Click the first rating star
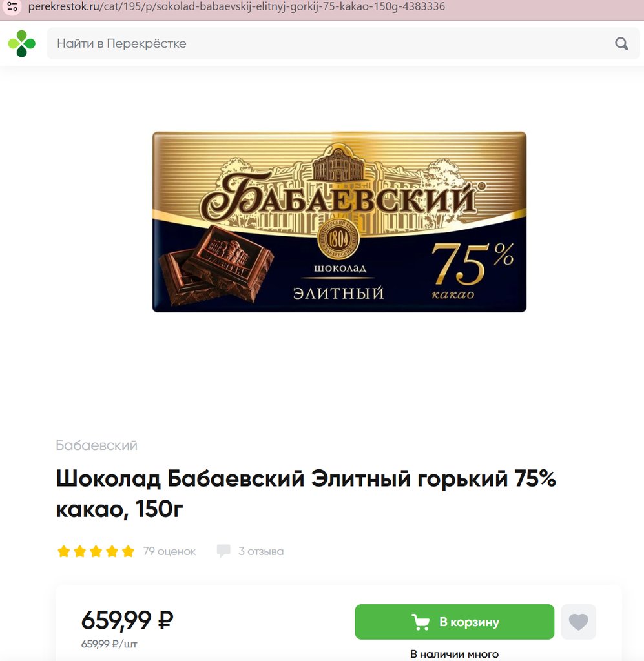Screen dimensions: 644x661 pyautogui.click(x=64, y=551)
